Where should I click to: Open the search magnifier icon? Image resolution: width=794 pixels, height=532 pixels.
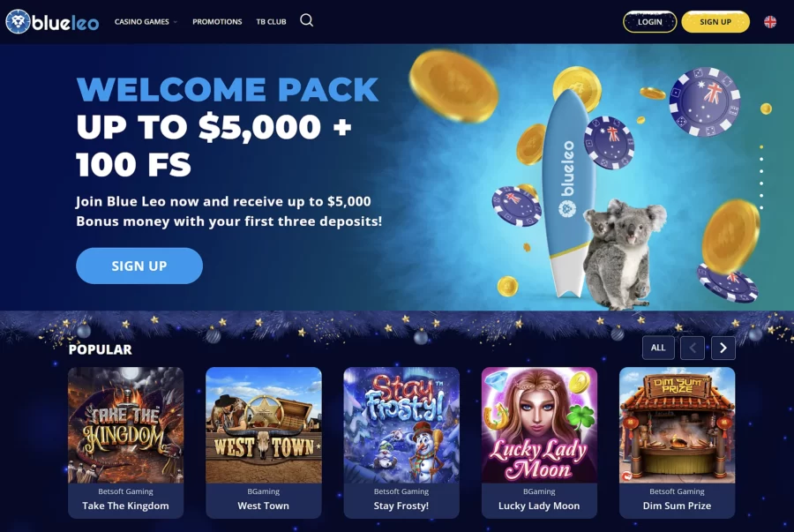(306, 21)
